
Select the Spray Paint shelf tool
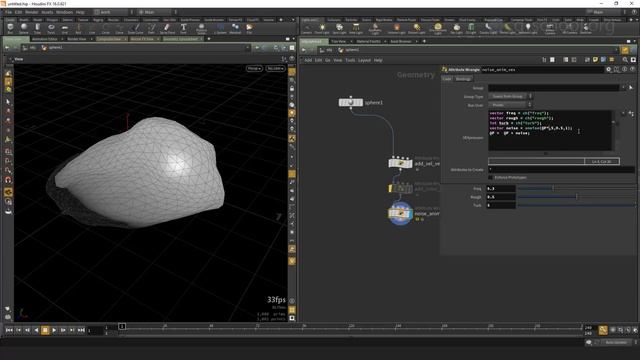click(x=167, y=29)
